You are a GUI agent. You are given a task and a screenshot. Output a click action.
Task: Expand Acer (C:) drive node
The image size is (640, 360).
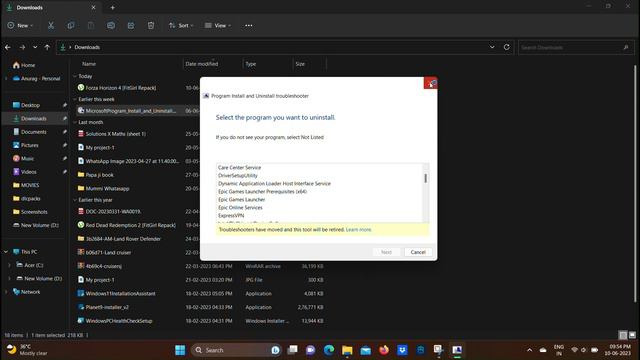pyautogui.click(x=9, y=265)
